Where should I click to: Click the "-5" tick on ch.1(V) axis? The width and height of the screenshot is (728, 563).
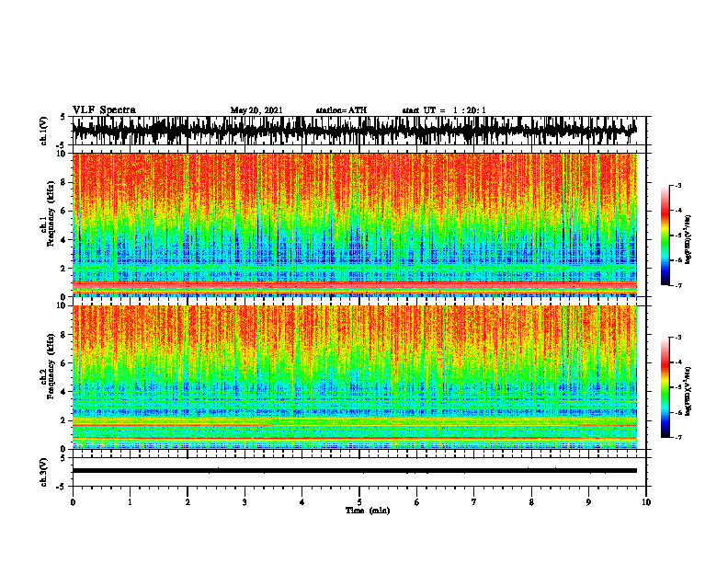pyautogui.click(x=62, y=145)
